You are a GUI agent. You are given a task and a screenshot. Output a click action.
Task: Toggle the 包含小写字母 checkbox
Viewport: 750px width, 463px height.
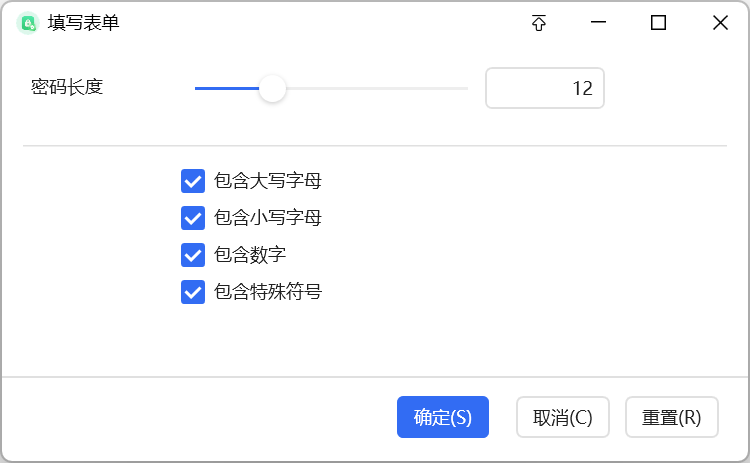click(x=193, y=218)
